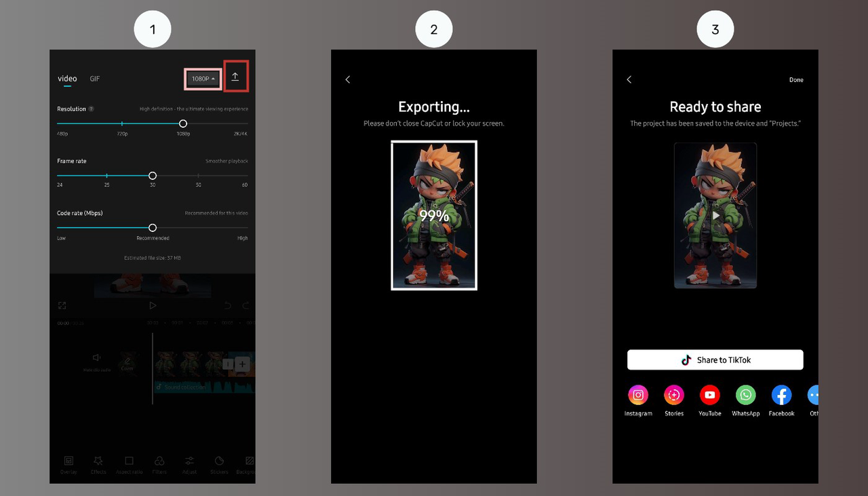Viewport: 868px width, 496px height.
Task: Play the exported video preview
Action: 715,215
